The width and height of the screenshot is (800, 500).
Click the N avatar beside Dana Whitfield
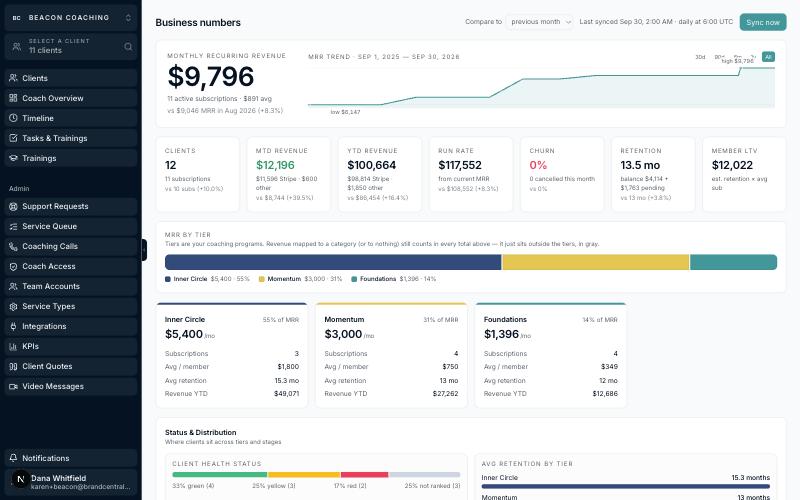point(20,479)
